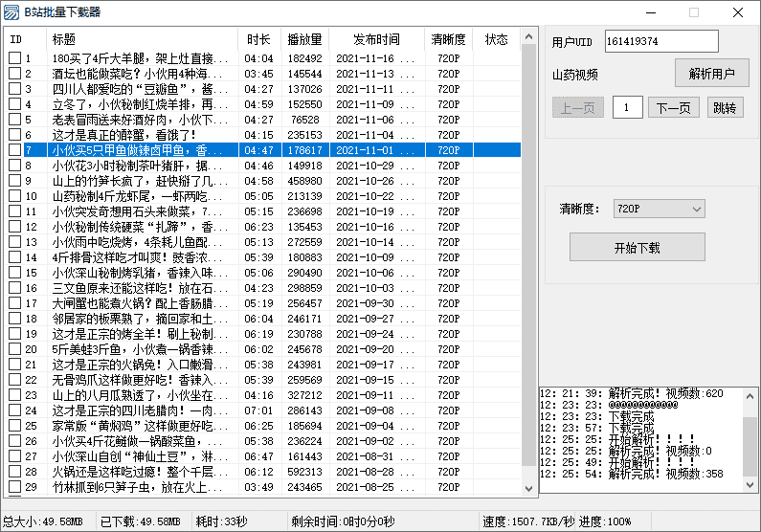Enable the checkbox for row 15
Image resolution: width=761 pixels, height=532 pixels.
(x=14, y=273)
